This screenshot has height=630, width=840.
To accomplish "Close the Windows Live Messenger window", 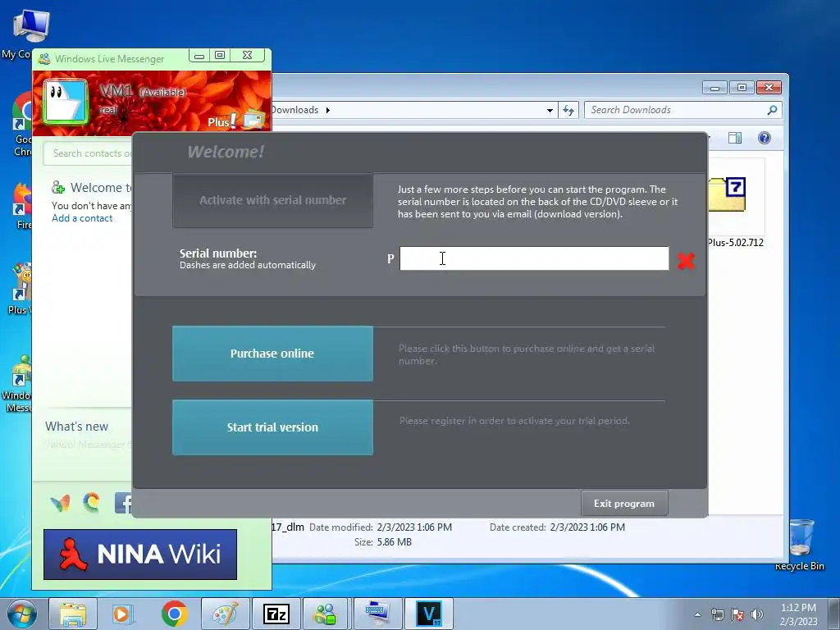I will pos(247,55).
